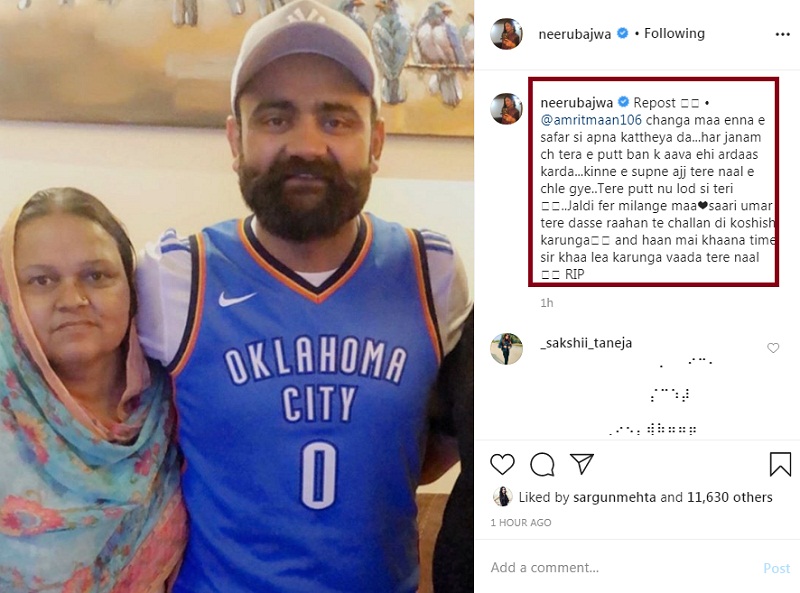
Task: Click the Post comment button
Action: 776,568
